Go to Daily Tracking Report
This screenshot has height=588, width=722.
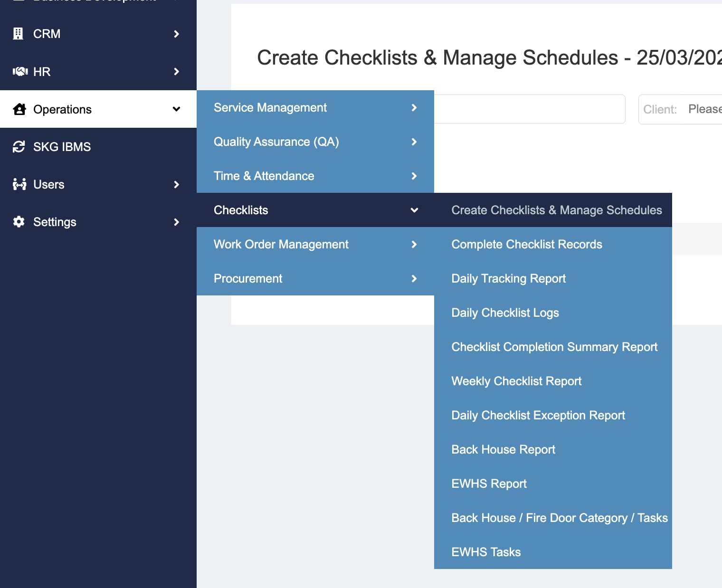click(x=508, y=279)
